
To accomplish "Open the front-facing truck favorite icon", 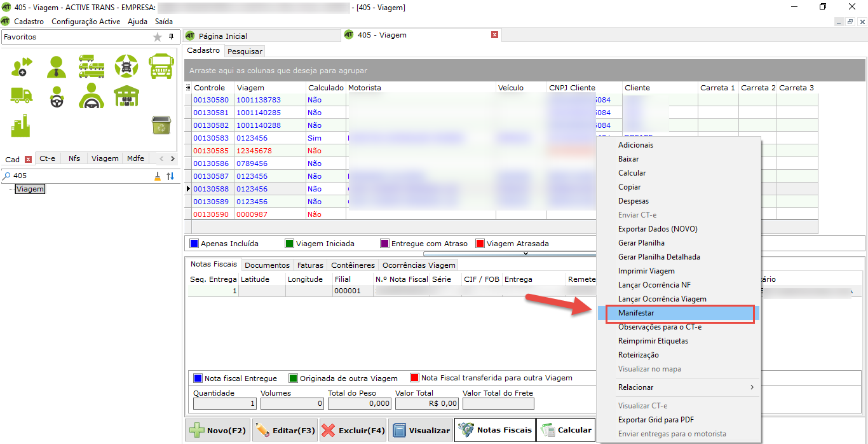I will point(161,66).
